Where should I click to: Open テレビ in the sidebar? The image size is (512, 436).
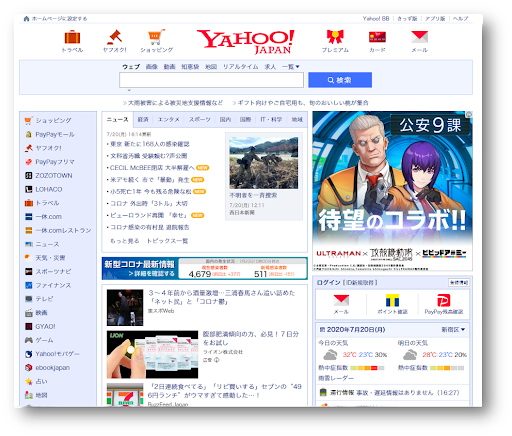click(44, 299)
